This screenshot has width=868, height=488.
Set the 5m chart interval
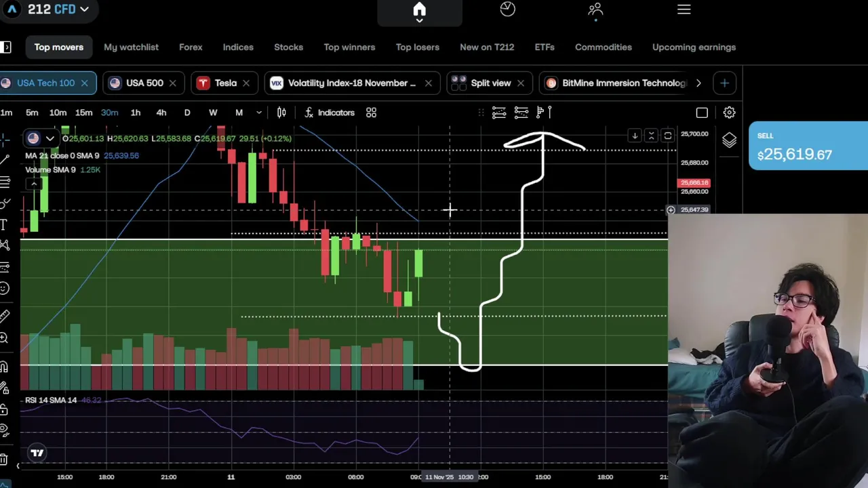pyautogui.click(x=32, y=113)
